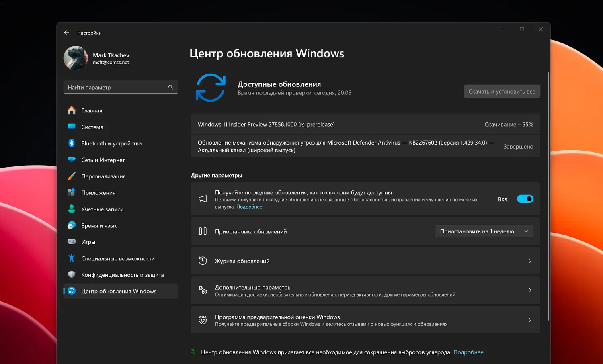The height and width of the screenshot is (364, 603).
Task: Click the search magnifier in Найти параметр
Action: [170, 87]
